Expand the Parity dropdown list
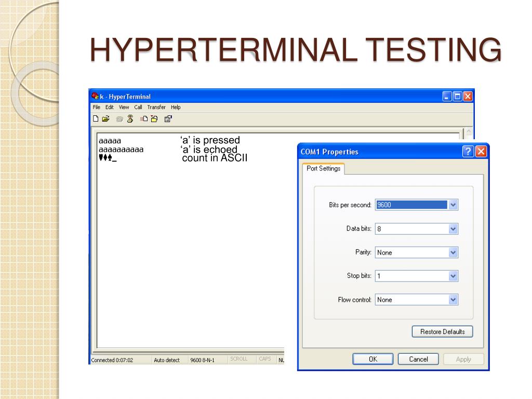 [453, 252]
